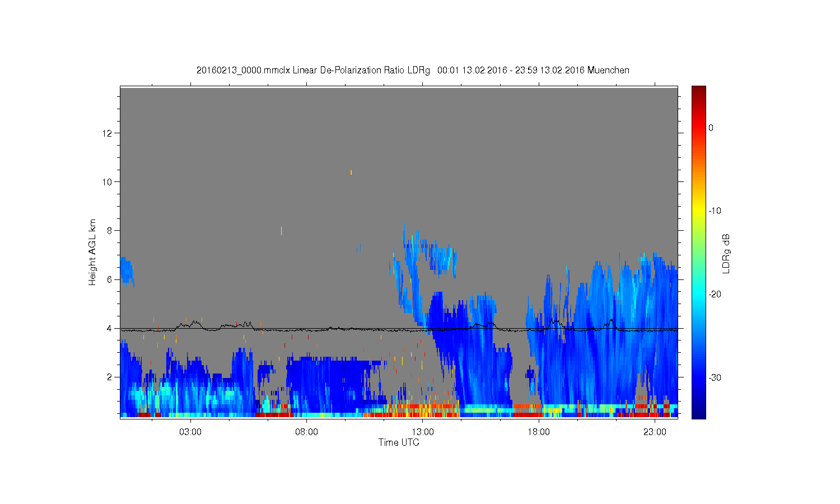Click the height tick label 4
840x504 pixels.
[110, 328]
